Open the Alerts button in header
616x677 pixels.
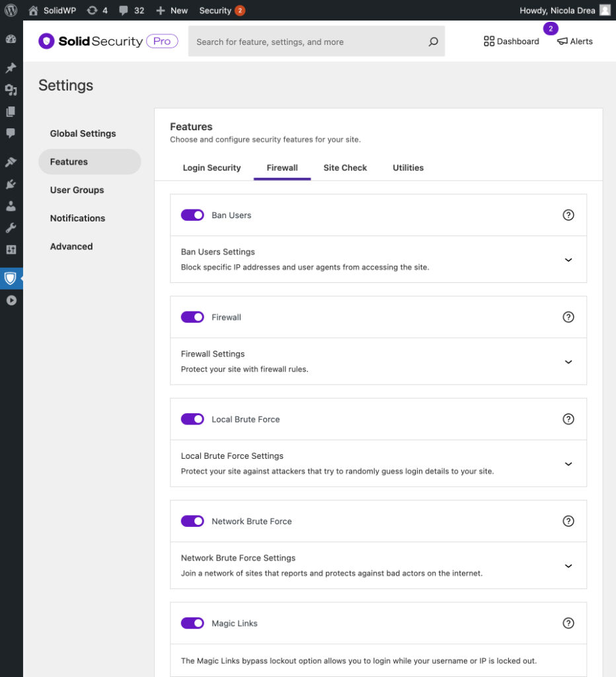click(574, 41)
